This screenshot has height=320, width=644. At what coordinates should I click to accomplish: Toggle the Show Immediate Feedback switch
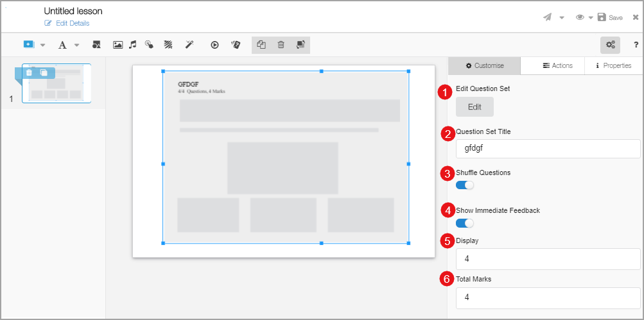coord(465,223)
